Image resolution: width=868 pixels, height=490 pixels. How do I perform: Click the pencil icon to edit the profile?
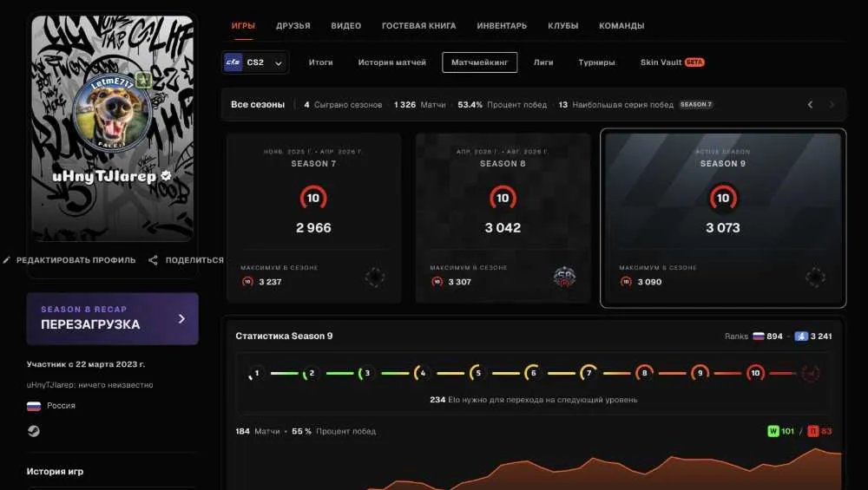tap(7, 260)
